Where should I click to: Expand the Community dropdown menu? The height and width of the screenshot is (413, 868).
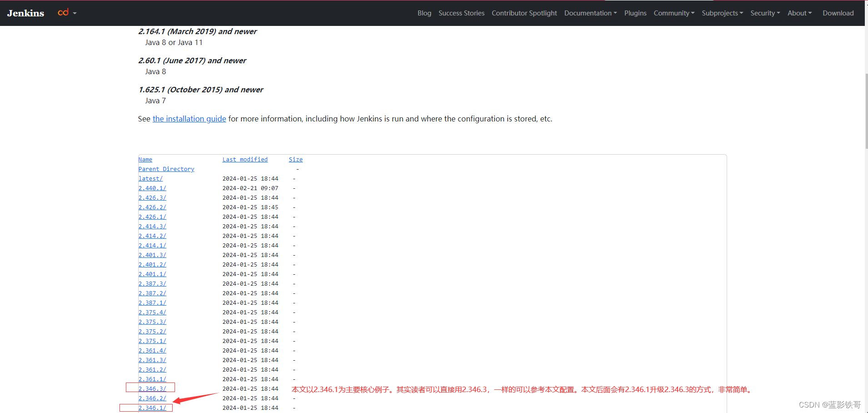pyautogui.click(x=674, y=13)
